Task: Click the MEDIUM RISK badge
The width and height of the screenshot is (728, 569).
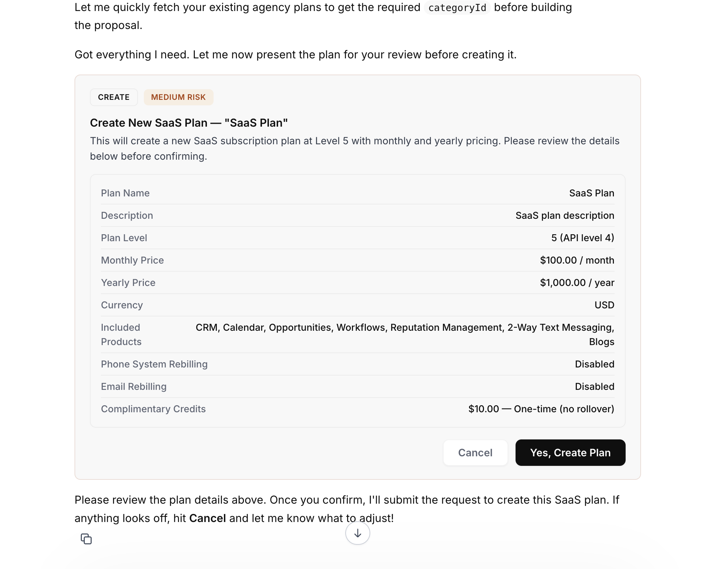Action: (178, 97)
